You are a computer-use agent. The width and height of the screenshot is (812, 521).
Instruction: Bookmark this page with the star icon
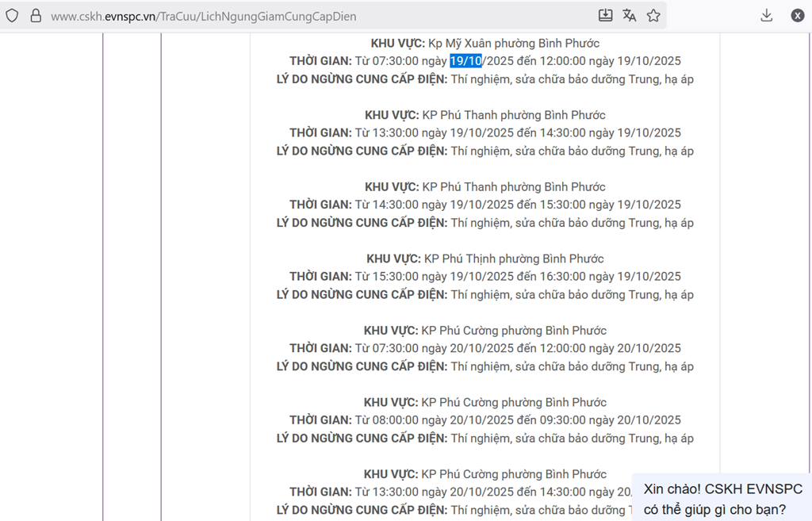(653, 16)
